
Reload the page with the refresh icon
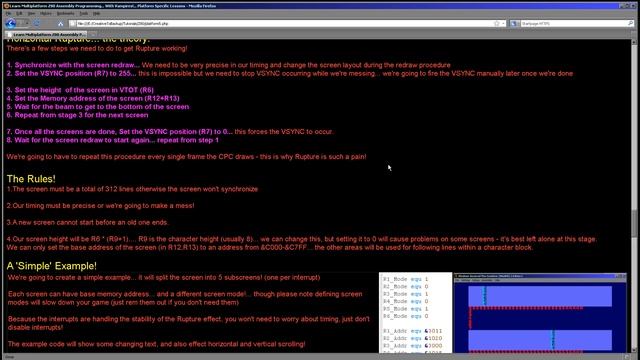pyautogui.click(x=37, y=24)
